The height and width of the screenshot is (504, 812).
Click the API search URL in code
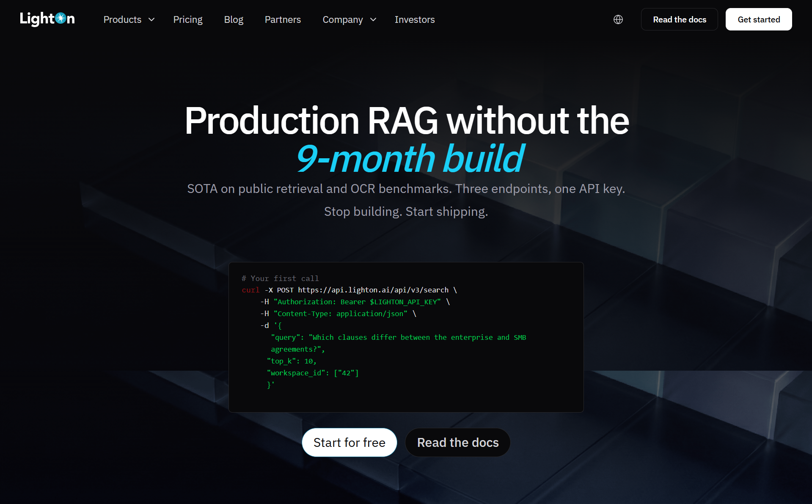373,290
